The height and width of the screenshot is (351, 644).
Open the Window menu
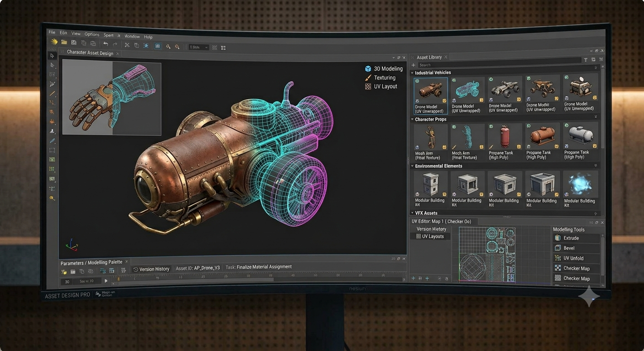[132, 36]
